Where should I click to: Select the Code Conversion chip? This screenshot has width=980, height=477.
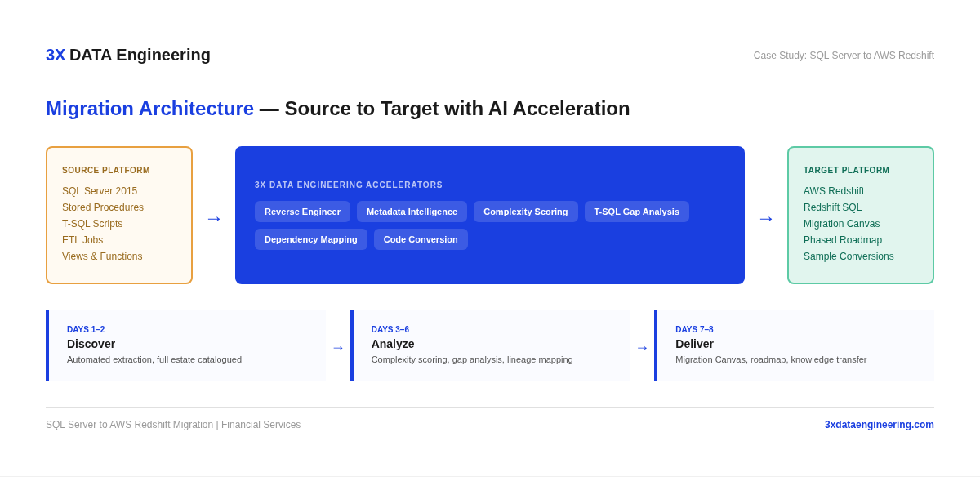[421, 239]
